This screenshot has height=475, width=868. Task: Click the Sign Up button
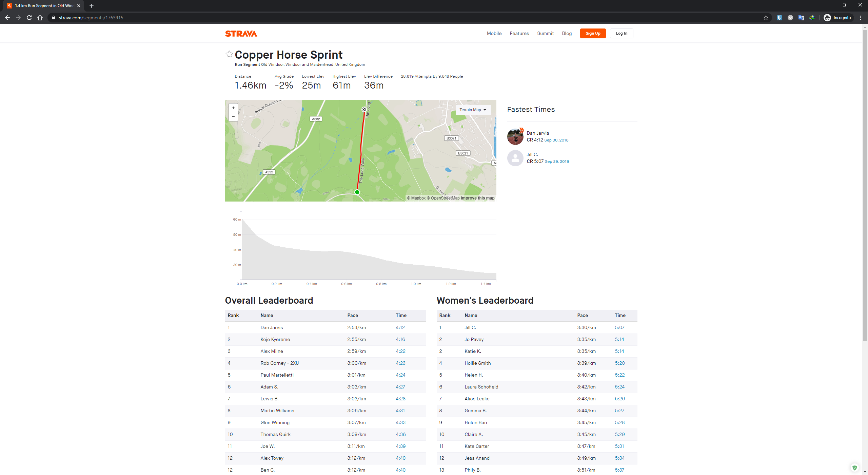pyautogui.click(x=592, y=33)
